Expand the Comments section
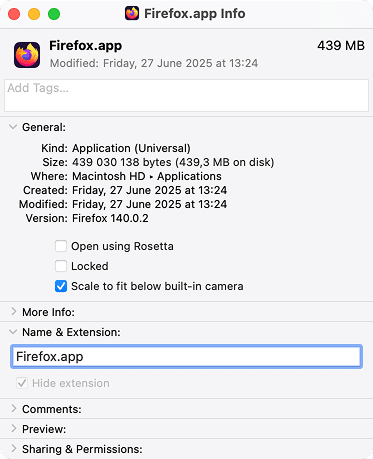Screen dimensions: 373x459 (x=14, y=408)
